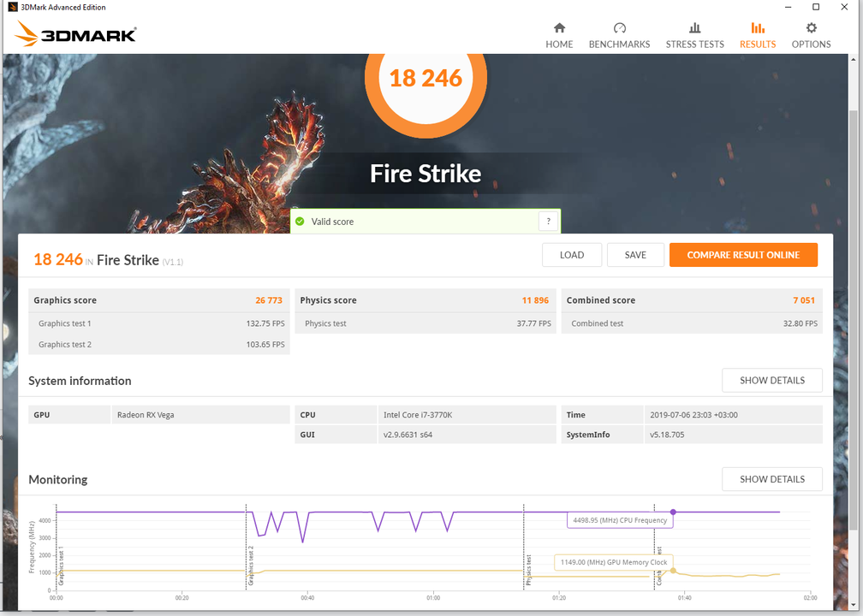Click the Time value 2019-07-06 23:03

coord(693,415)
